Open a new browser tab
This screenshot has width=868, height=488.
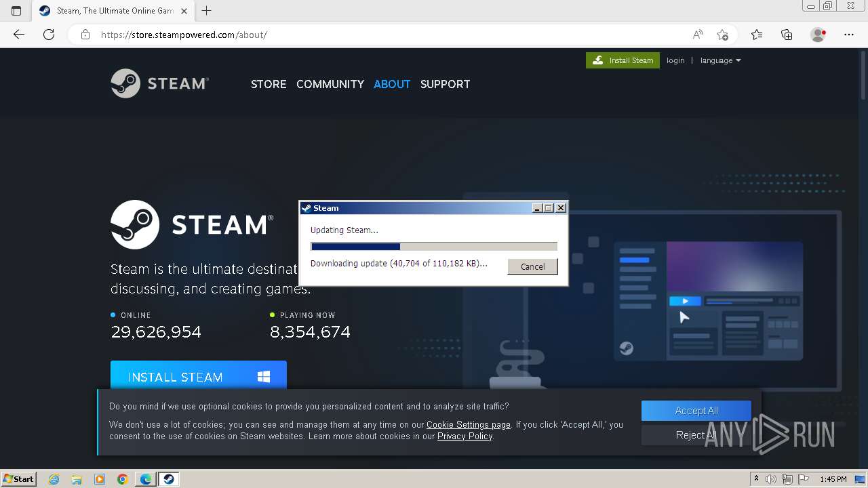207,11
